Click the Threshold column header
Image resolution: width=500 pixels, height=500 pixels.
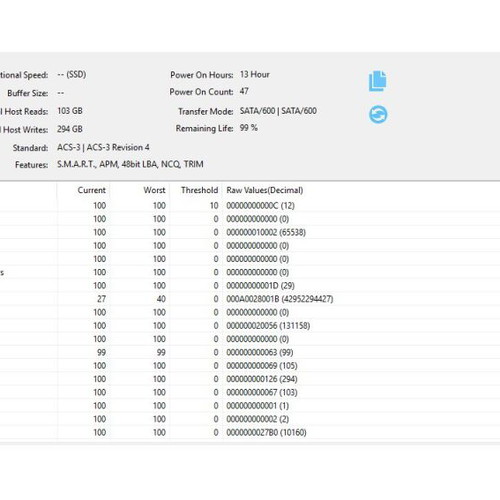click(199, 190)
